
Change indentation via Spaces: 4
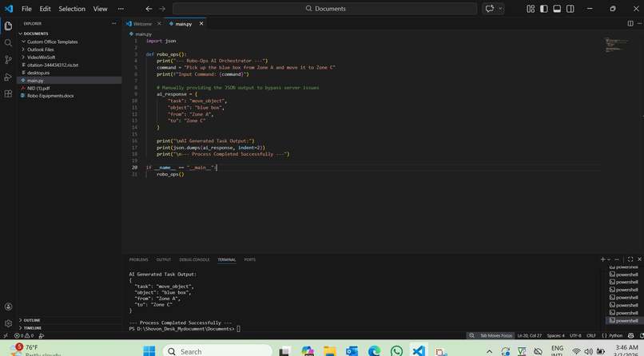555,335
